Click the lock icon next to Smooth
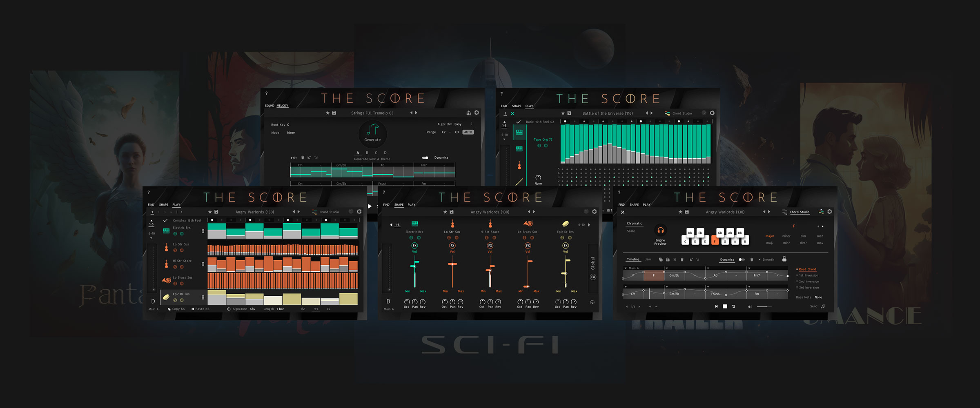This screenshot has width=980, height=408. click(784, 259)
